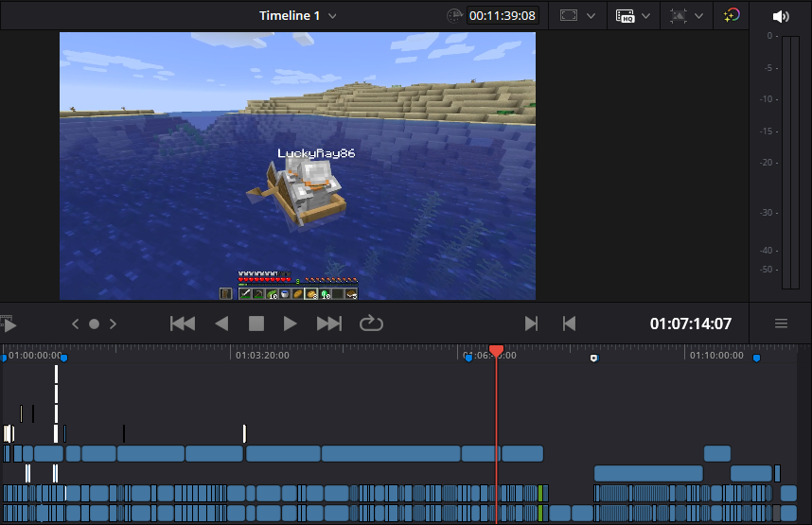The width and height of the screenshot is (812, 525).
Task: Select the white marker on the timeline ruler
Action: 594,359
